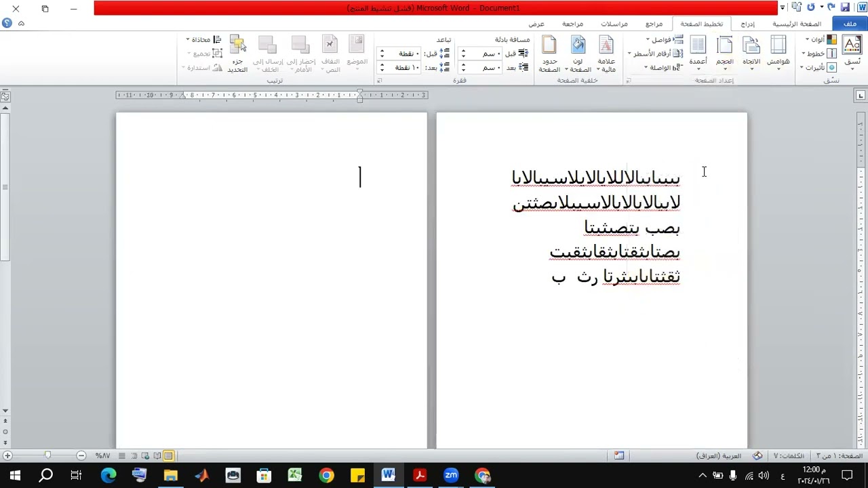This screenshot has height=488, width=868.
Task: Open Adobe Acrobat from taskbar
Action: [420, 475]
